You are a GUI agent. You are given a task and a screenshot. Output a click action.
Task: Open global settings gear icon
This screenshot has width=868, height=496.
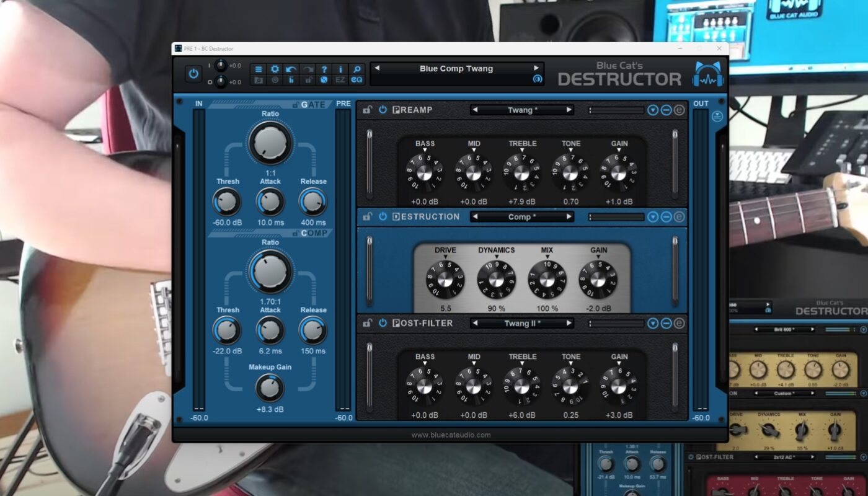[275, 69]
